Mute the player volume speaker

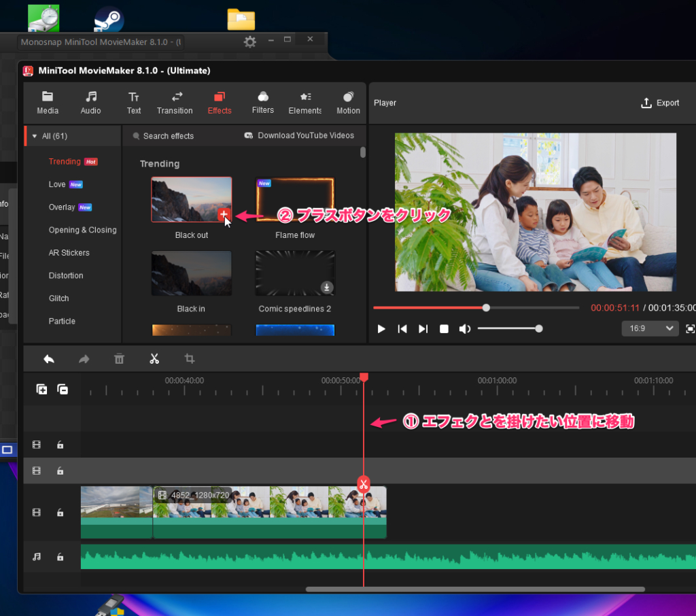coord(464,329)
